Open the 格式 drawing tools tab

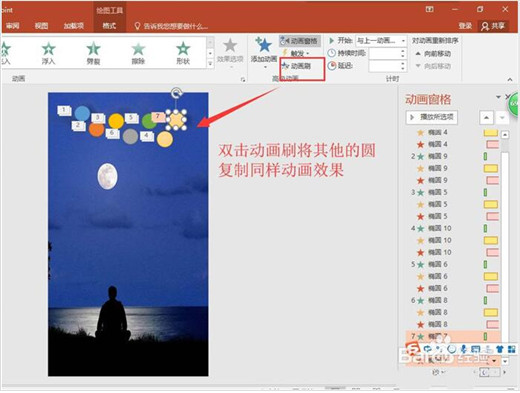(109, 26)
